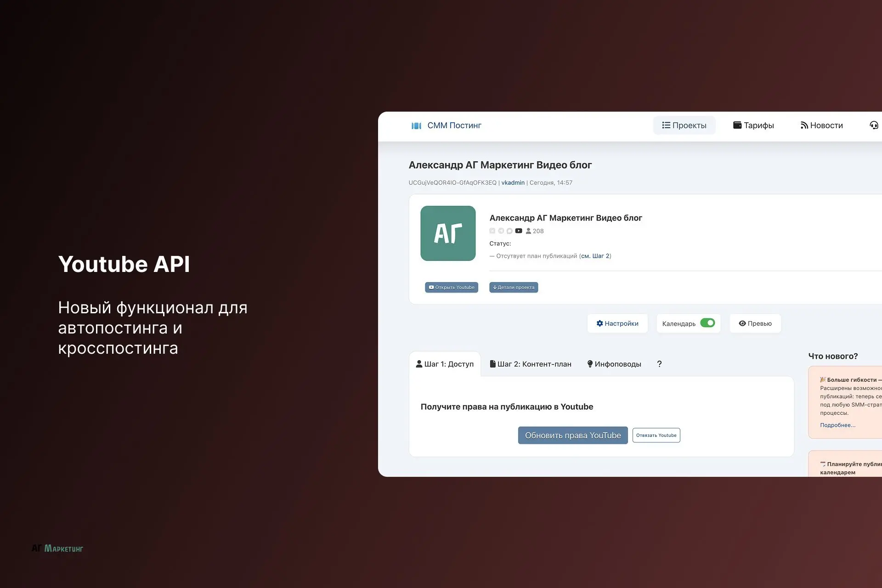Open the Проекты menu item
The image size is (882, 588).
tap(684, 125)
